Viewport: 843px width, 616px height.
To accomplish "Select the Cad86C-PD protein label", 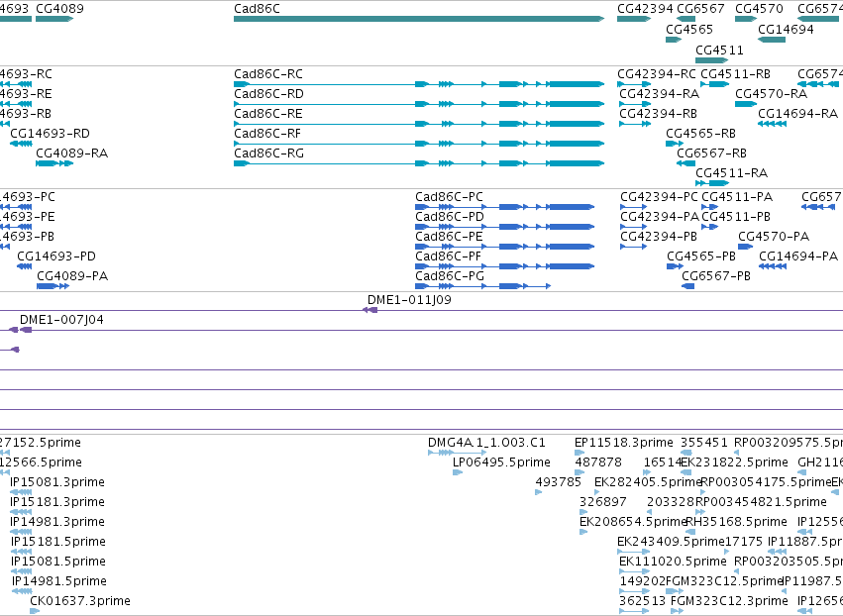I will [x=450, y=217].
